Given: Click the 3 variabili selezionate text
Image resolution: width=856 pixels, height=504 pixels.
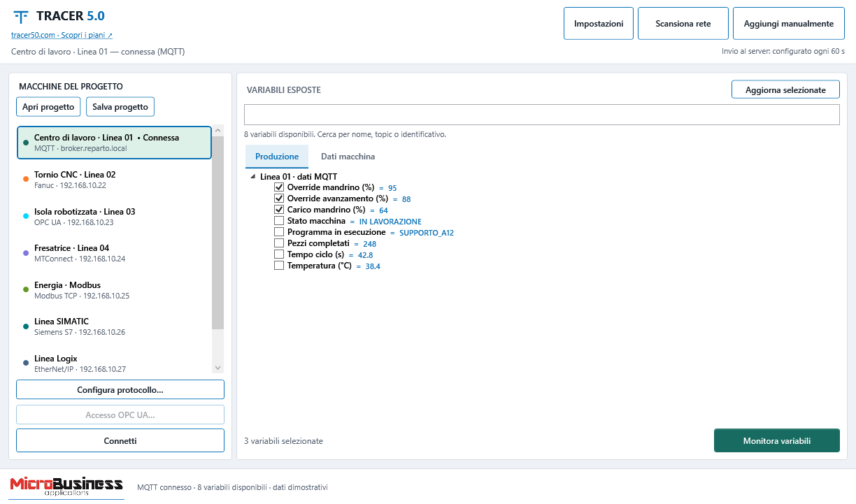Looking at the screenshot, I should pos(283,441).
